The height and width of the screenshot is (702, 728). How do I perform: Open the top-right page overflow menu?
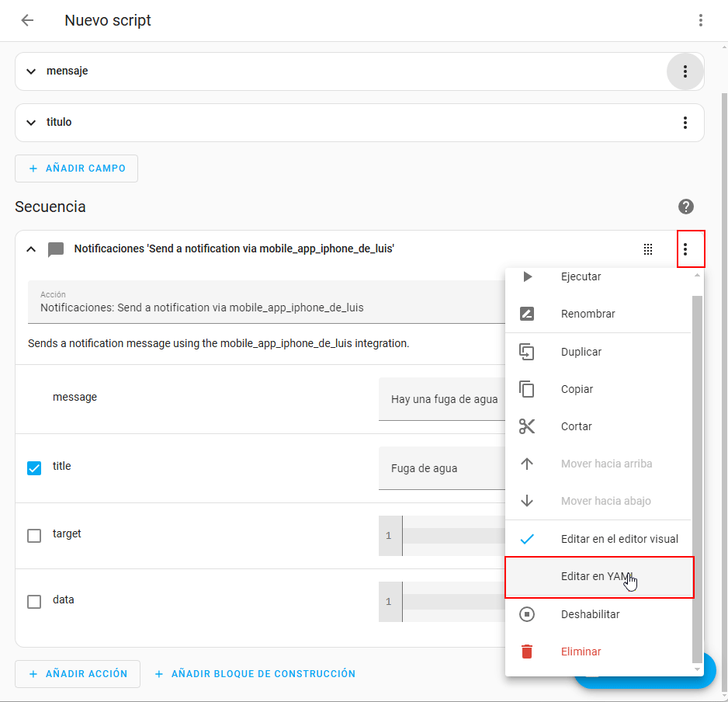click(700, 21)
